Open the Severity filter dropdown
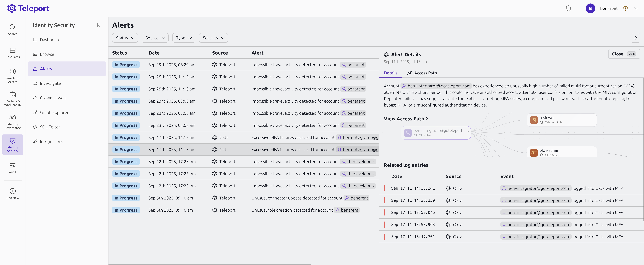 [x=213, y=38]
